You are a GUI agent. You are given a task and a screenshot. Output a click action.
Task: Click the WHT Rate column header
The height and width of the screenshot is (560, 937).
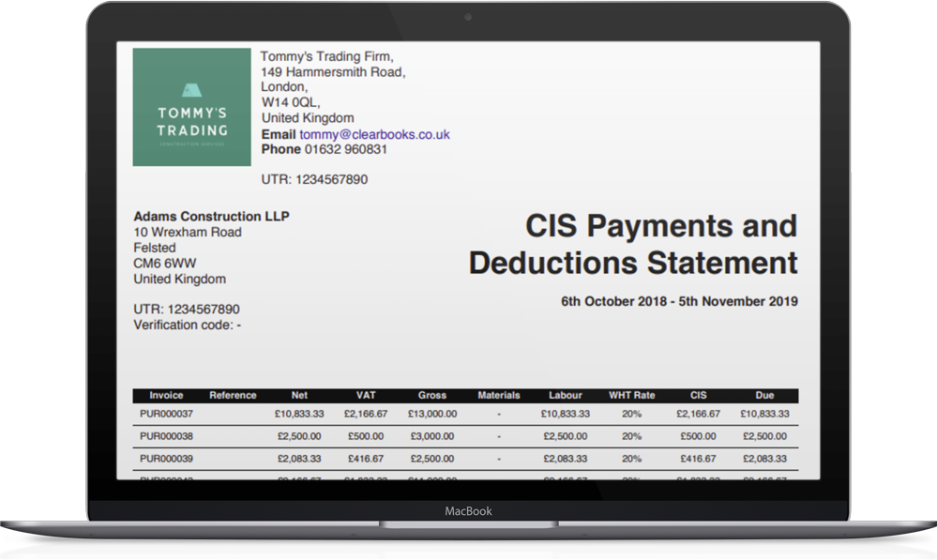click(632, 395)
